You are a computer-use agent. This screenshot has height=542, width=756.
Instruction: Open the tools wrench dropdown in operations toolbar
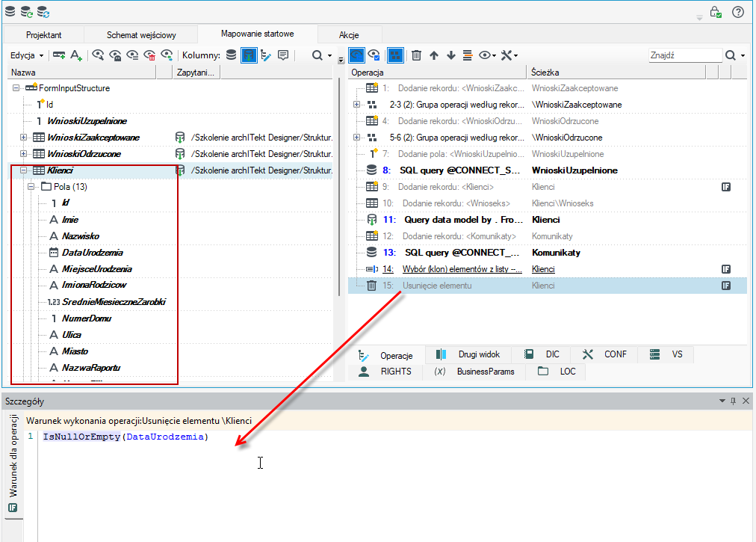point(509,55)
